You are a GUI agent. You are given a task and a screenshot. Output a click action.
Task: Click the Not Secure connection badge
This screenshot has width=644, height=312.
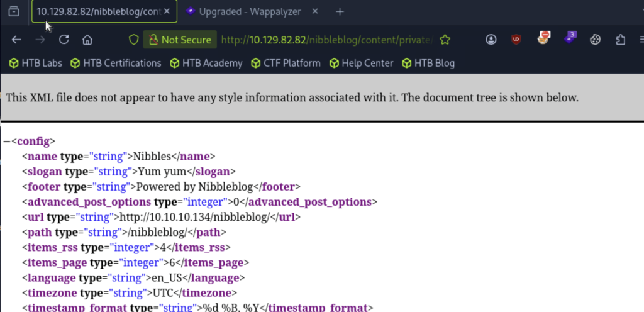pos(180,40)
